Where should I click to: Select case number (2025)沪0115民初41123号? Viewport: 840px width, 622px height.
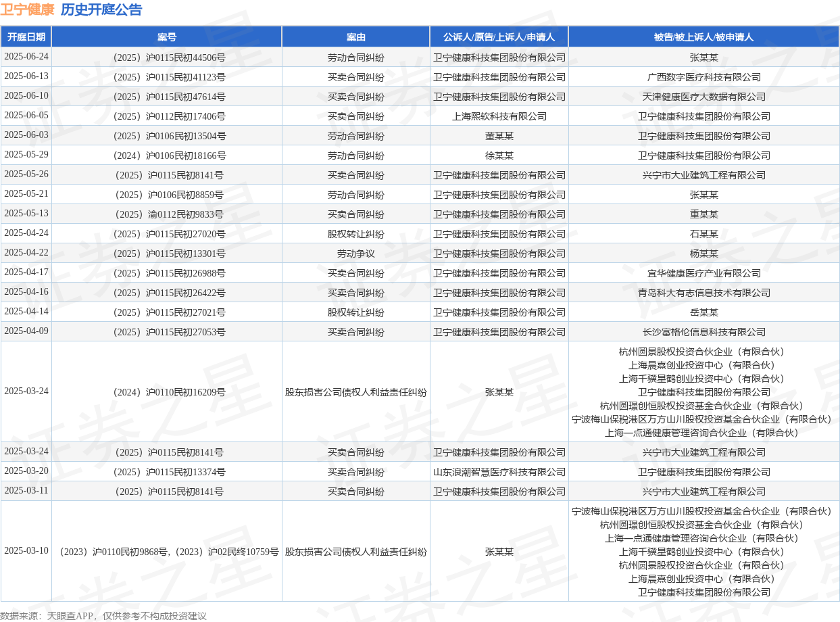[167, 77]
